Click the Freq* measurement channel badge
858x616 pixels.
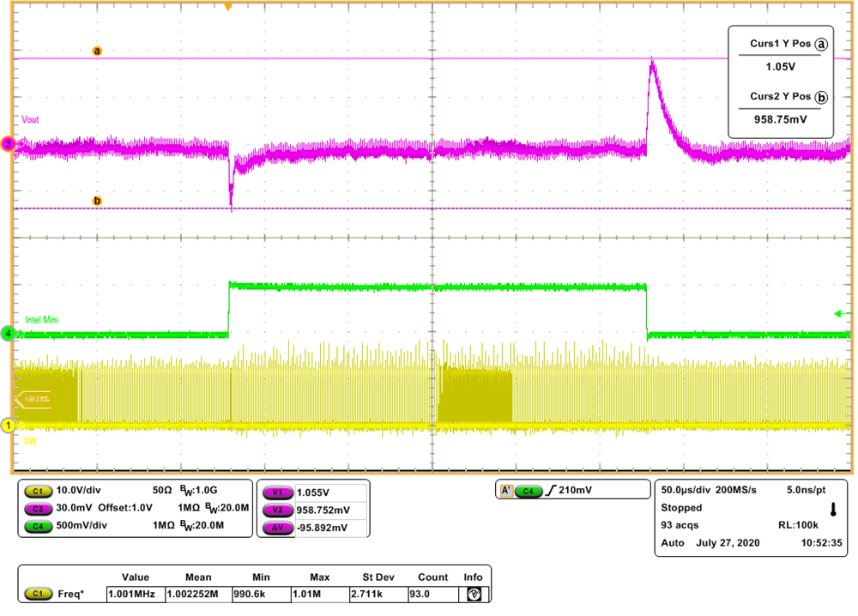pyautogui.click(x=39, y=592)
